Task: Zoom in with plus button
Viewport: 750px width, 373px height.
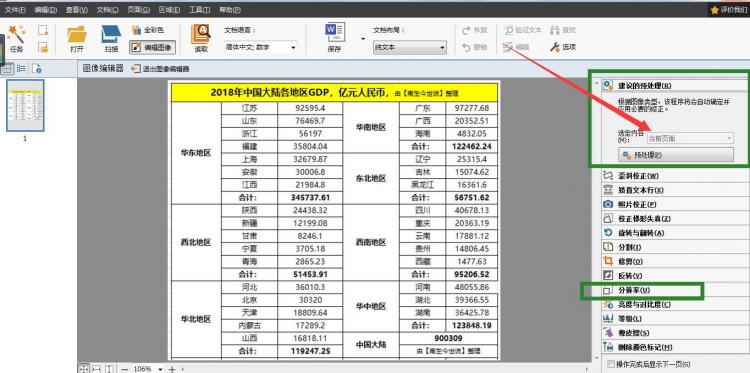Action: pos(172,369)
